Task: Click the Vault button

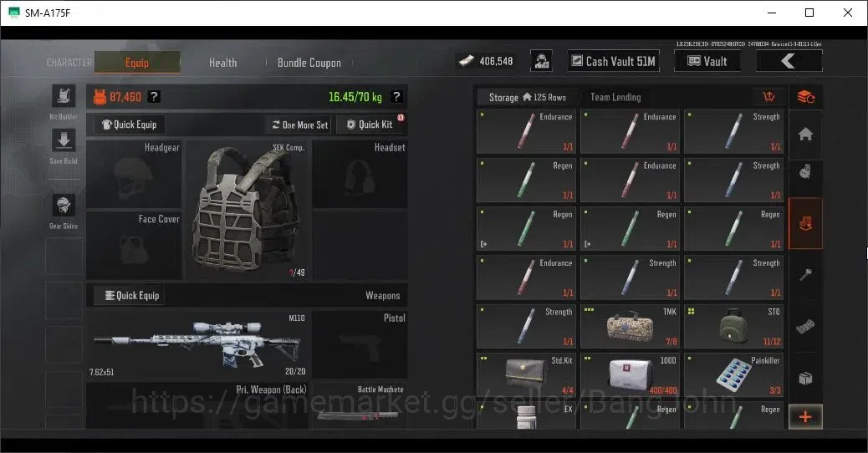Action: [x=707, y=61]
